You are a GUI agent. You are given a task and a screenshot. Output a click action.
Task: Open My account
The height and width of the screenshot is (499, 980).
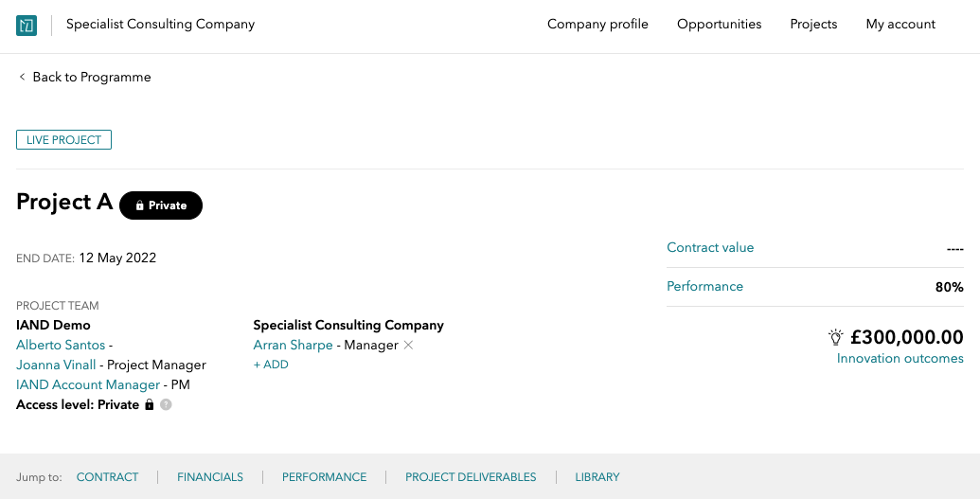900,25
